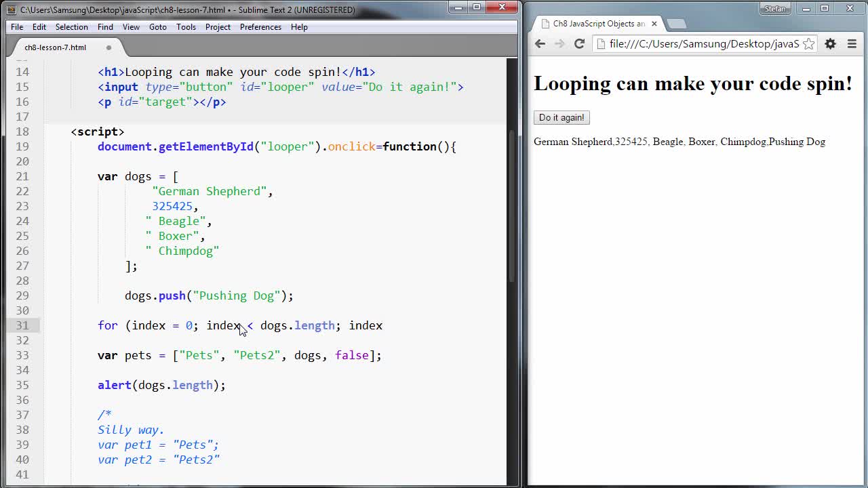Close the Ch8 JavaScript Objects tab
This screenshot has width=868, height=488.
654,23
